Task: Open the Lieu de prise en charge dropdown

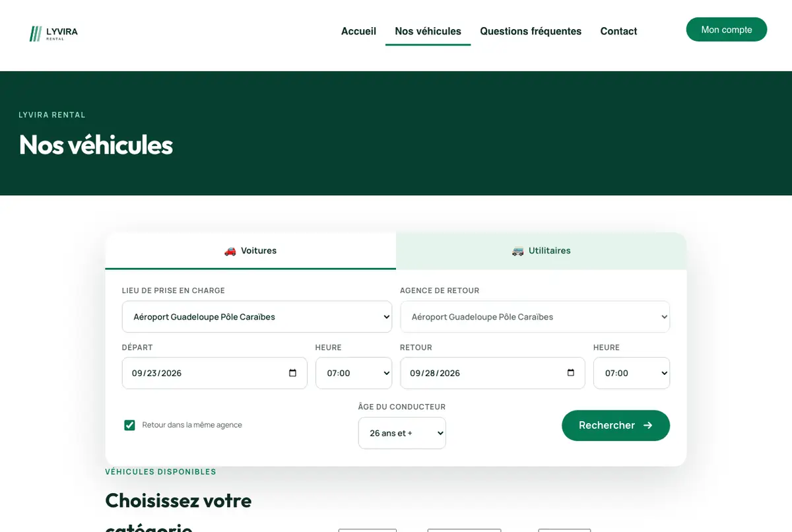Action: click(x=257, y=317)
